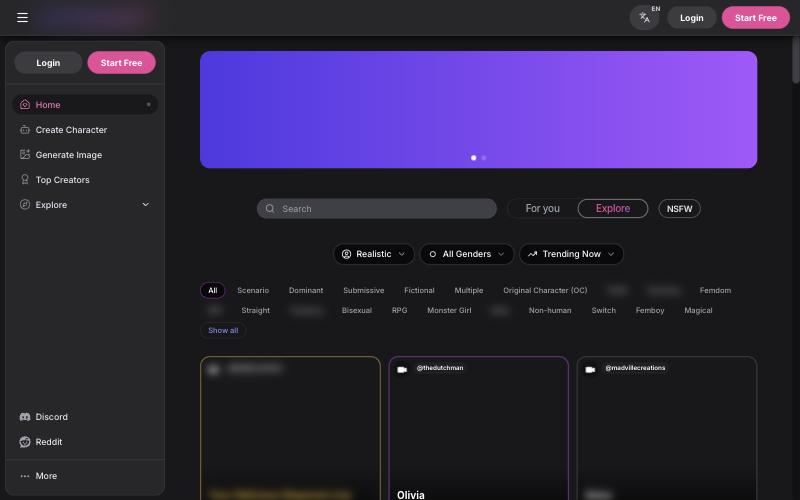Open the Home menu item
Viewport: 800px width, 500px height.
85,105
